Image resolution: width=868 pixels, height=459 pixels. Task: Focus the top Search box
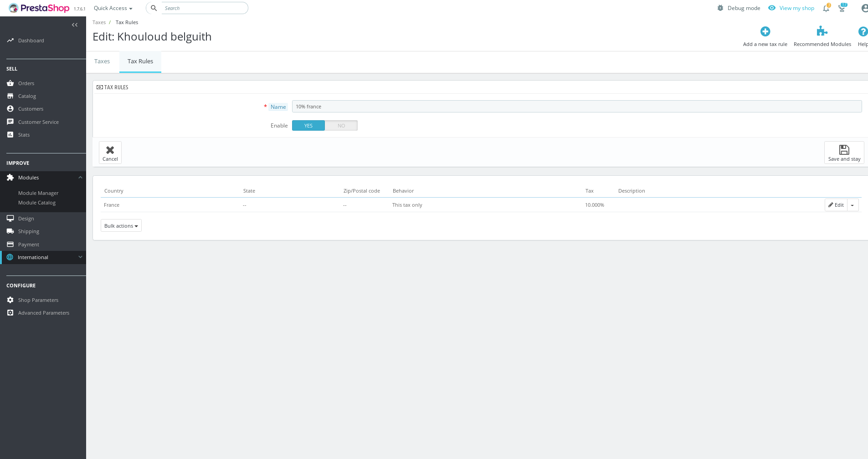point(205,8)
